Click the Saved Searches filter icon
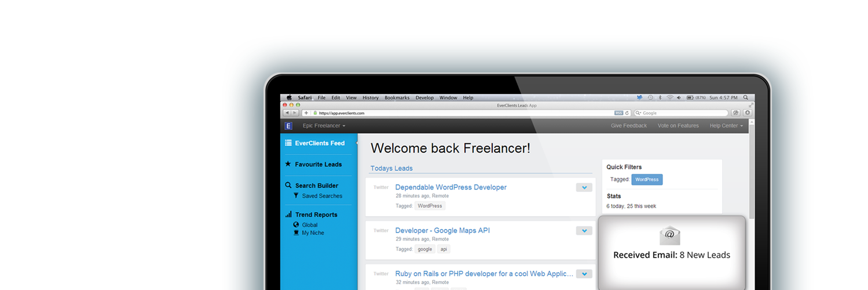 coord(296,196)
